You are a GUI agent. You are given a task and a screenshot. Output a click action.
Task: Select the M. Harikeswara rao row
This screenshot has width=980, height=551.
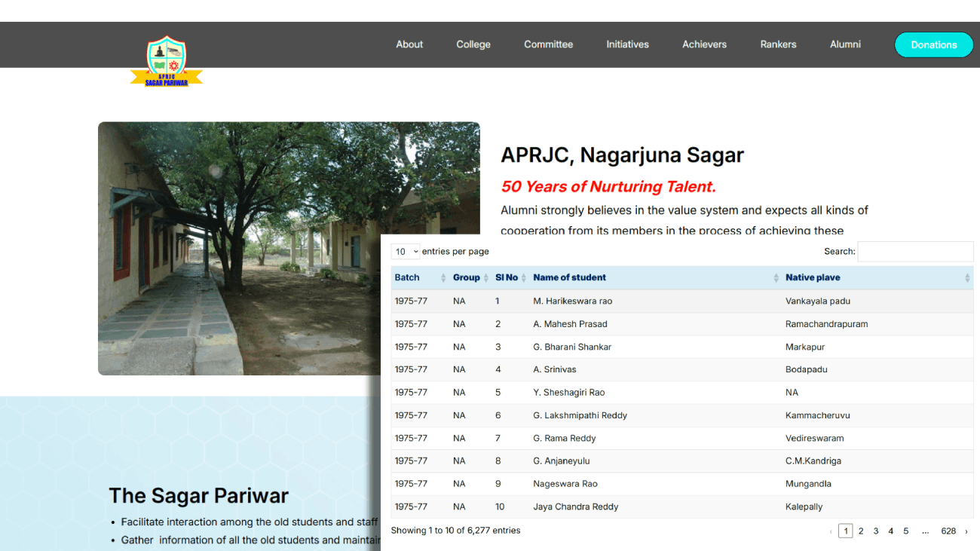[x=572, y=302]
